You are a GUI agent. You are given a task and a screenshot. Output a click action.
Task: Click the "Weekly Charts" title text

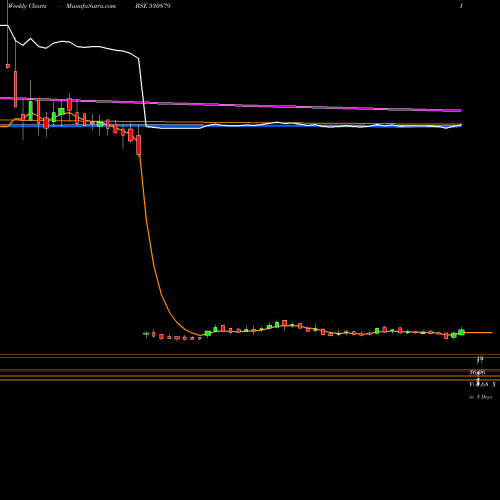tap(27, 6)
